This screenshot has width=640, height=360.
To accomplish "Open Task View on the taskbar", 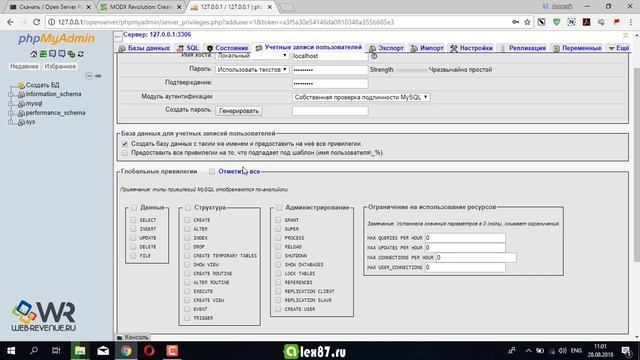I will point(56,351).
